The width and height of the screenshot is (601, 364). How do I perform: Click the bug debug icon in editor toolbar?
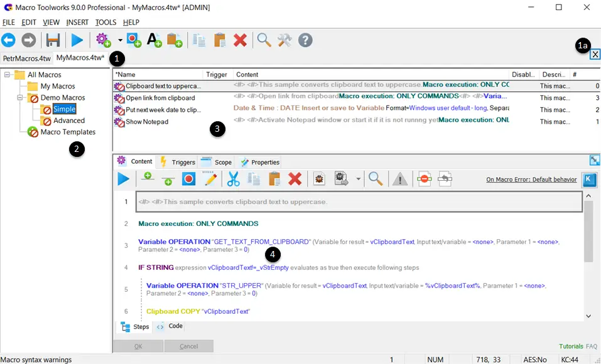coord(319,179)
